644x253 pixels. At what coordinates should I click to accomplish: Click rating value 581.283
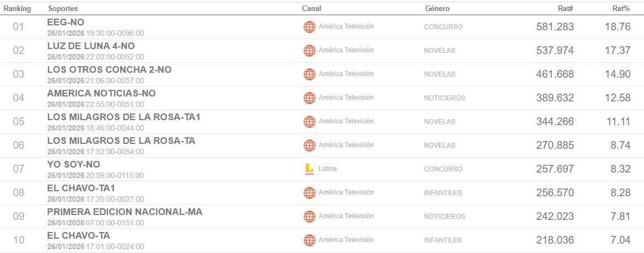tap(555, 27)
